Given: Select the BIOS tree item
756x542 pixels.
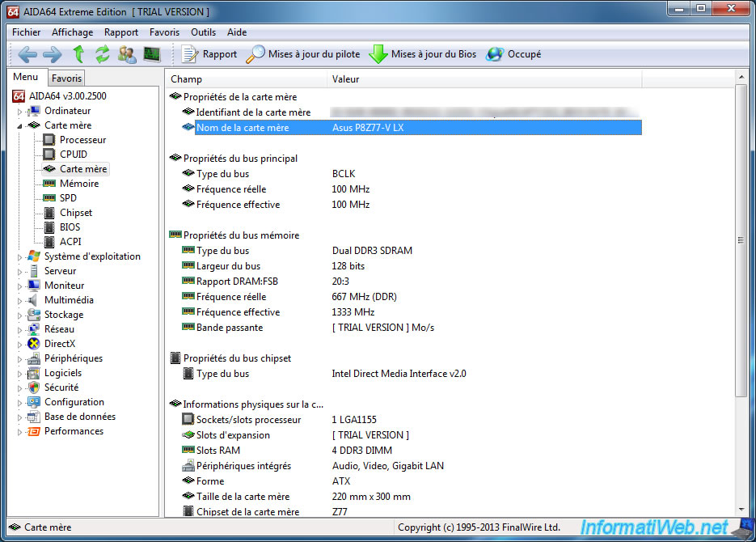Looking at the screenshot, I should click(x=70, y=227).
